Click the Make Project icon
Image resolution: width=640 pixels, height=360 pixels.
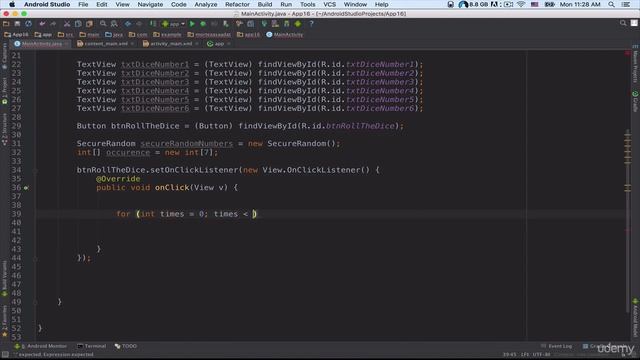tap(153, 24)
